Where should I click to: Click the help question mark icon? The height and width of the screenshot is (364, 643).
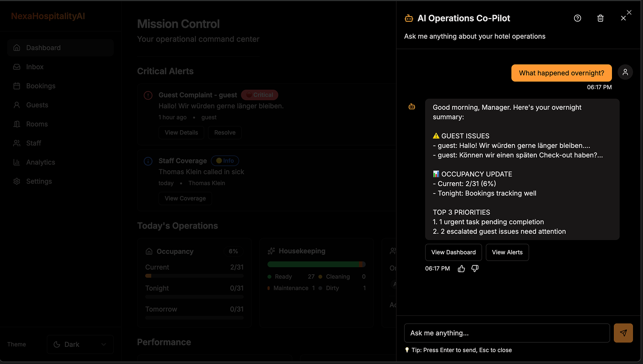pos(578,18)
